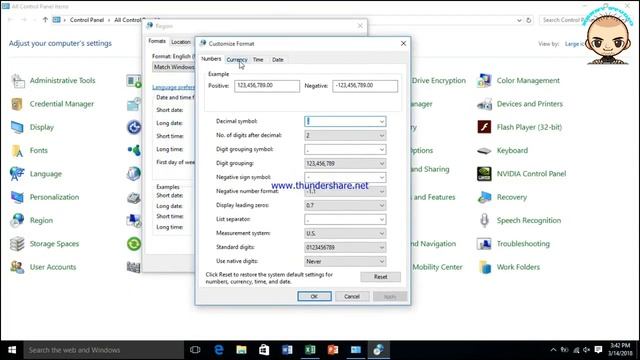Image resolution: width=640 pixels, height=360 pixels.
Task: Open NVIDIA Control Panel icon
Action: [x=484, y=174]
